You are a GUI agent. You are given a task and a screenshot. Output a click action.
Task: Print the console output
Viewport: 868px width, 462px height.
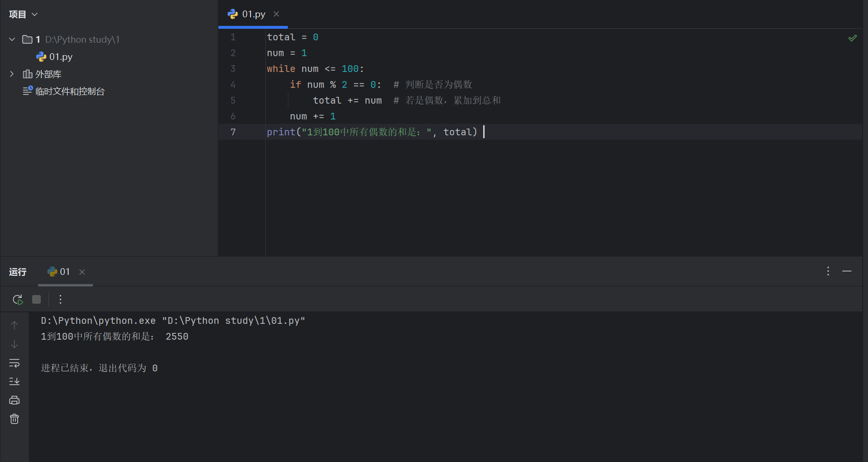(14, 400)
